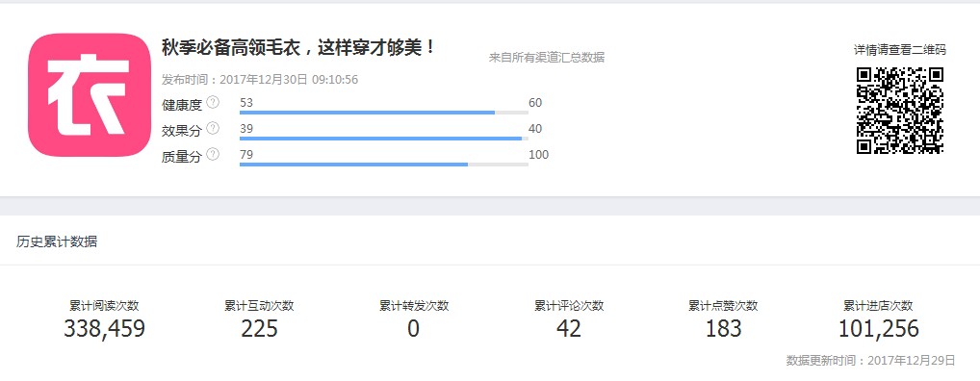
Task: Click the 效果分 progress bar
Action: (x=384, y=139)
